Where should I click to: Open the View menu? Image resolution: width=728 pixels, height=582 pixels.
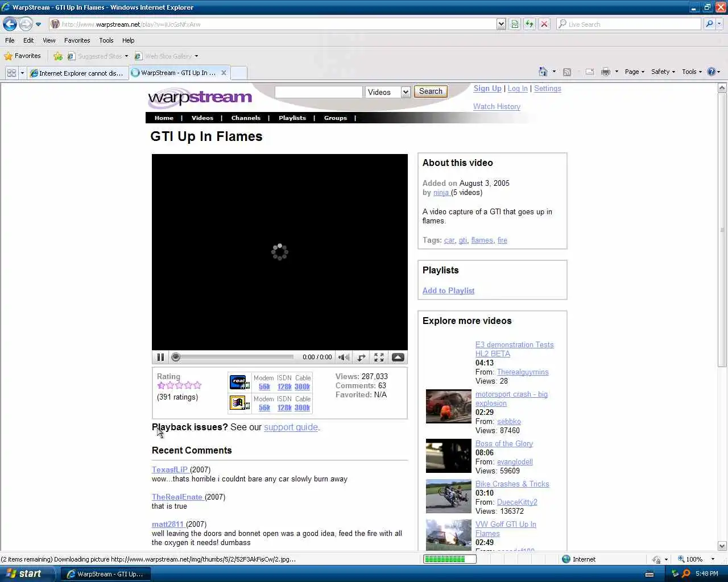49,40
